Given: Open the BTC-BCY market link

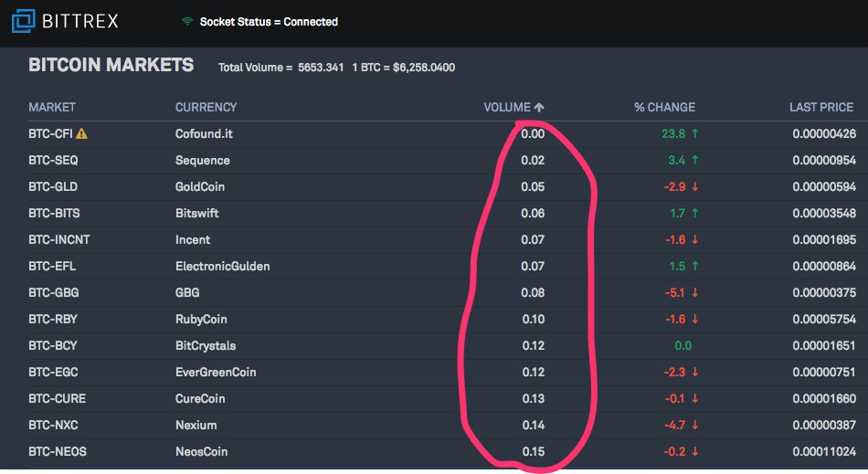Looking at the screenshot, I should point(53,346).
